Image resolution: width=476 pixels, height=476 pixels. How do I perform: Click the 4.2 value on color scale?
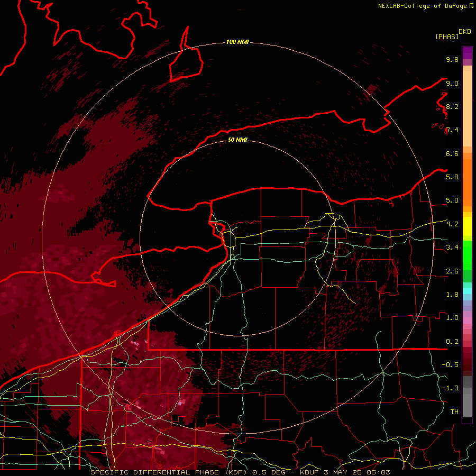[452, 224]
